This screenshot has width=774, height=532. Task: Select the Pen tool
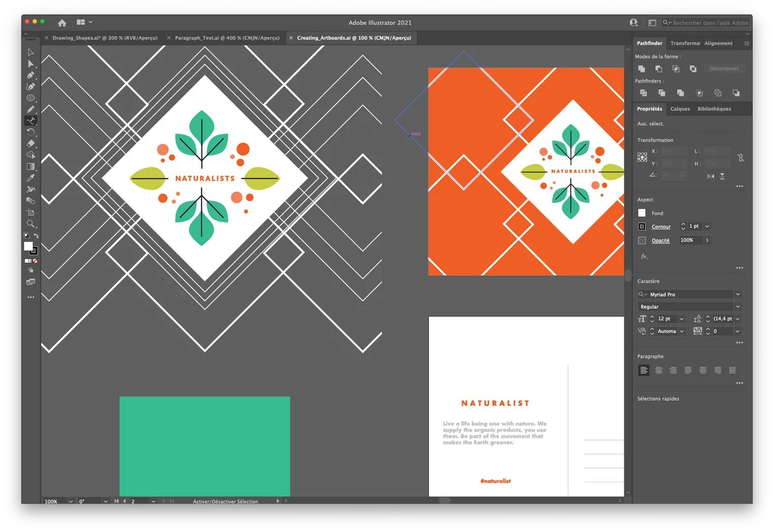tap(30, 75)
